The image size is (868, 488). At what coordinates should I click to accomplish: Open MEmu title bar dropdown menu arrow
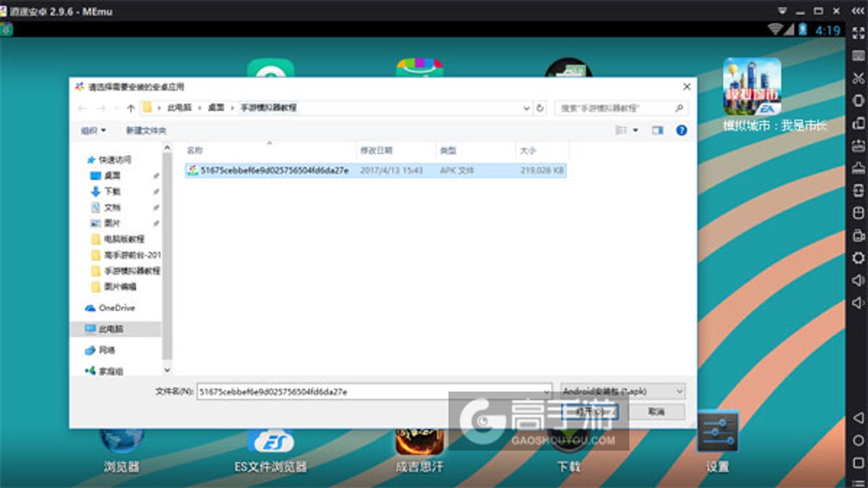[x=782, y=10]
